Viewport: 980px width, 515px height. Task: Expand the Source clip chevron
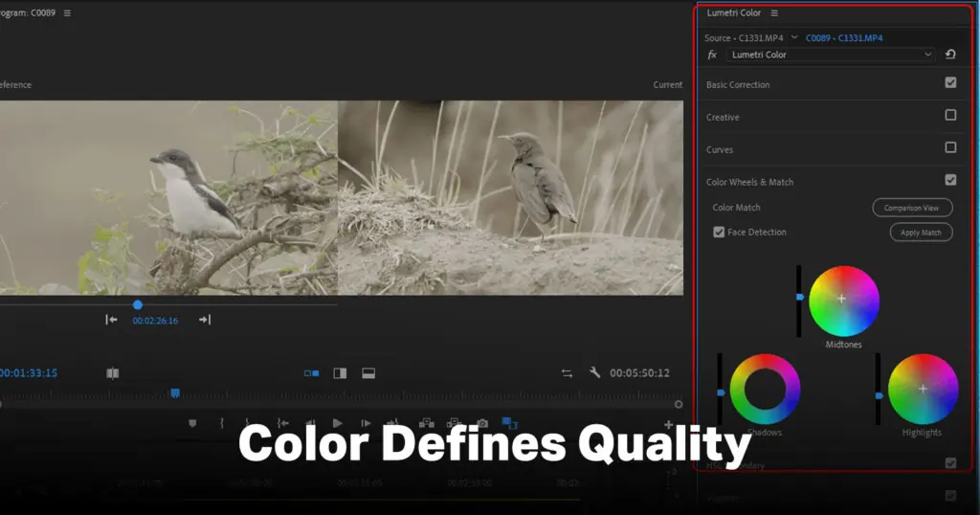click(x=794, y=37)
